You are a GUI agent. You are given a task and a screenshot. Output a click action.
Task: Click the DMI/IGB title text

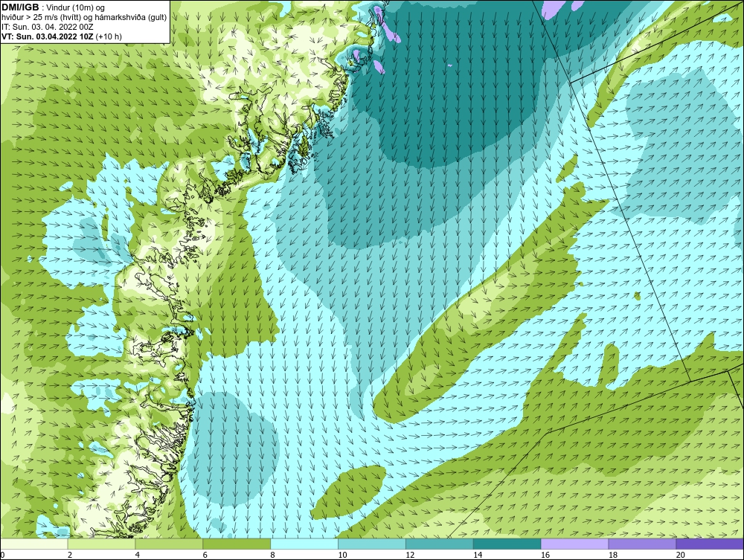pos(20,7)
